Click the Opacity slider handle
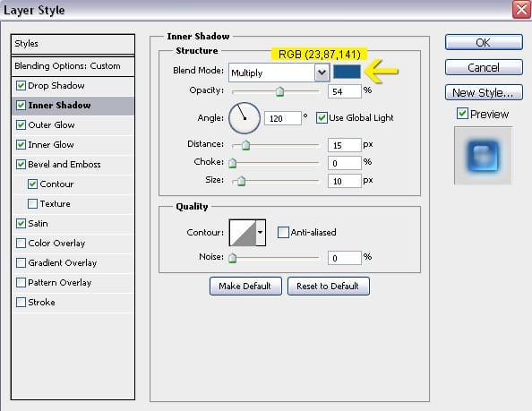Viewport: 532px width, 411px height. 279,91
